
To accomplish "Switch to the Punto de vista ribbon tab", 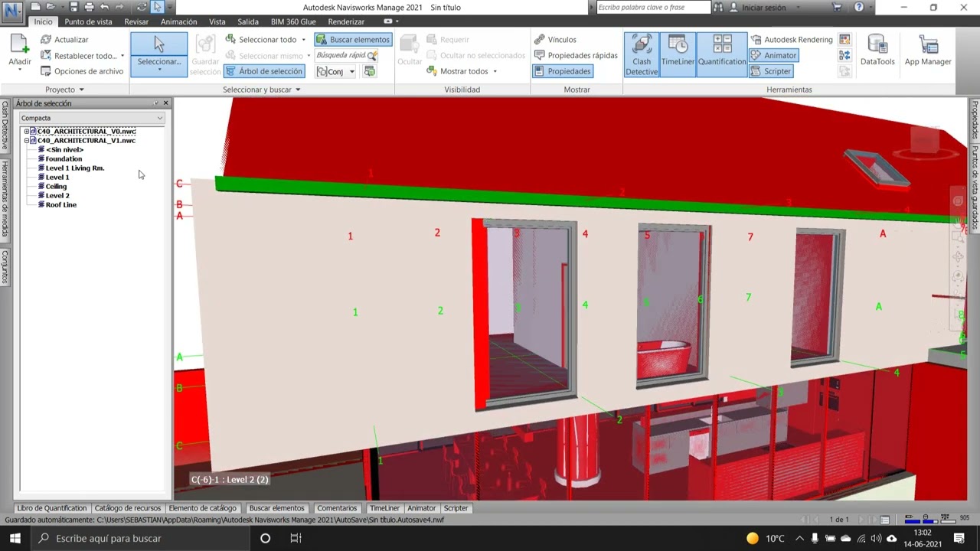I will (88, 21).
